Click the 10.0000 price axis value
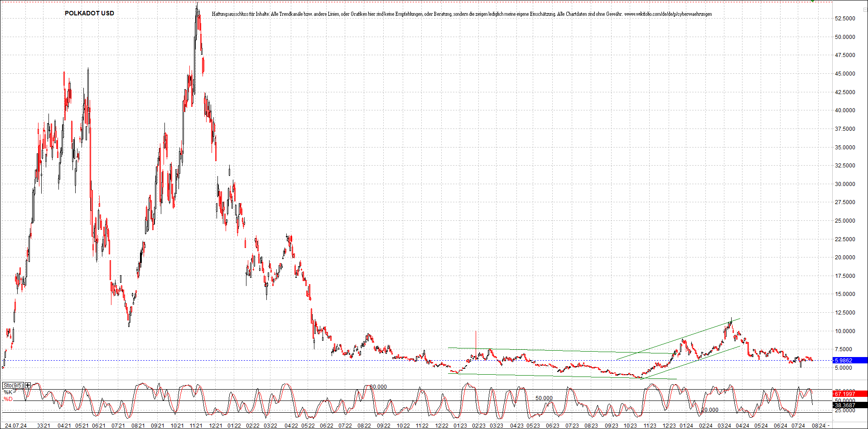The width and height of the screenshot is (868, 429). click(x=845, y=331)
